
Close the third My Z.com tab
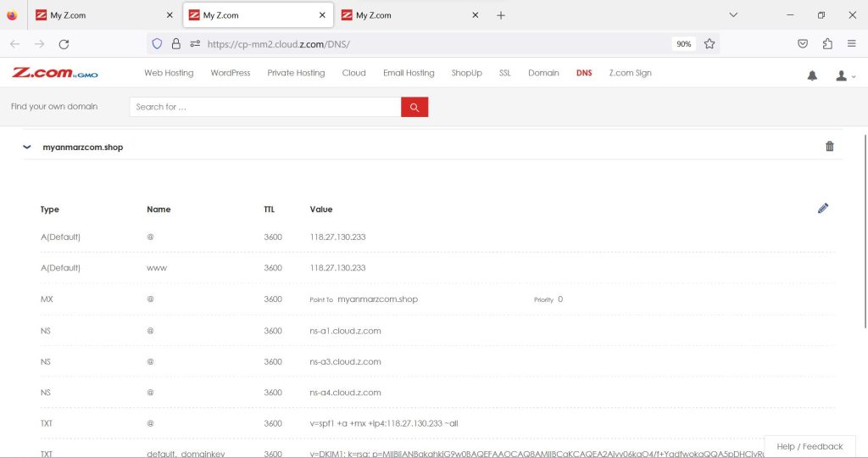click(x=475, y=15)
